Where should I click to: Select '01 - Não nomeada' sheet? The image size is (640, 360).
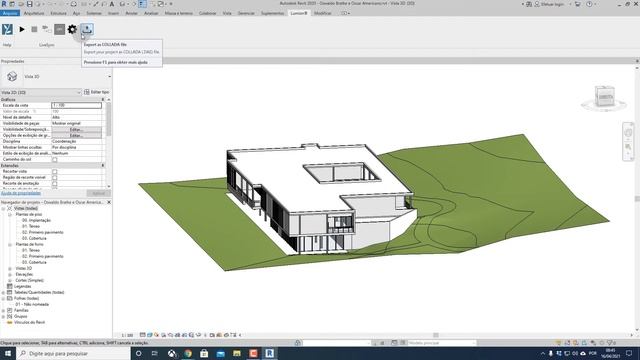coord(32,304)
